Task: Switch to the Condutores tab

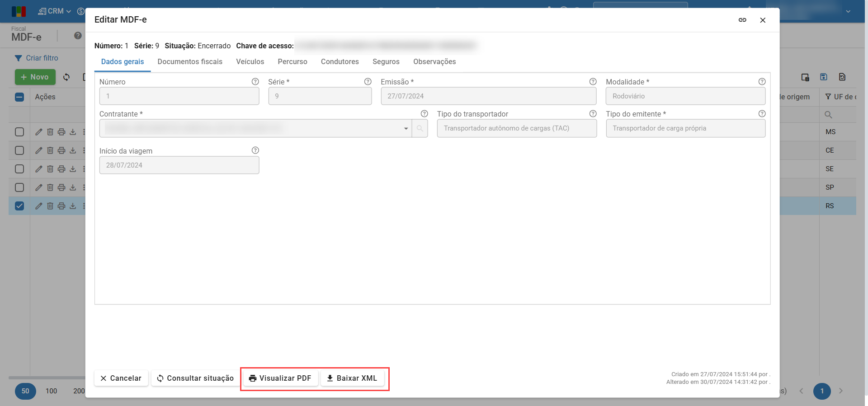Action: pos(340,62)
